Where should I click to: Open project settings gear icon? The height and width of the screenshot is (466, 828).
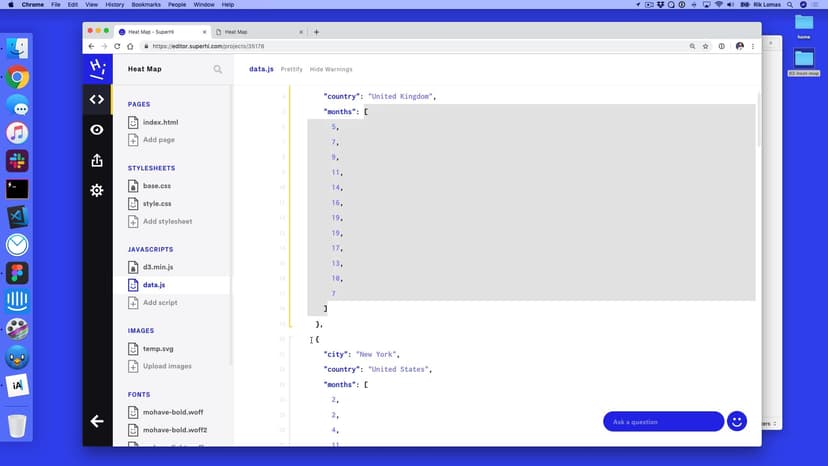97,190
